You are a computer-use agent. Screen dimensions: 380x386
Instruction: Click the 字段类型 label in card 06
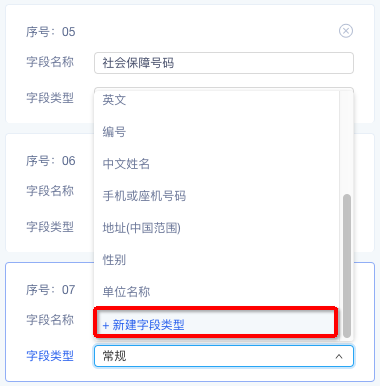[x=50, y=227]
